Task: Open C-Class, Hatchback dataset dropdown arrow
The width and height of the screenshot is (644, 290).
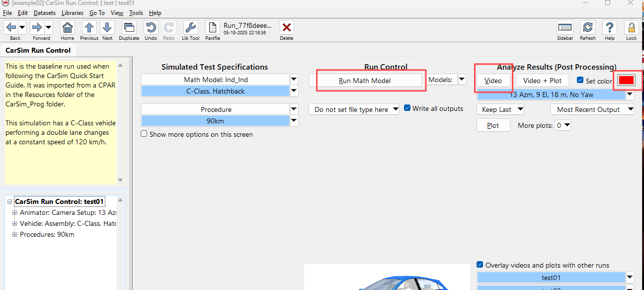Action: (x=294, y=91)
